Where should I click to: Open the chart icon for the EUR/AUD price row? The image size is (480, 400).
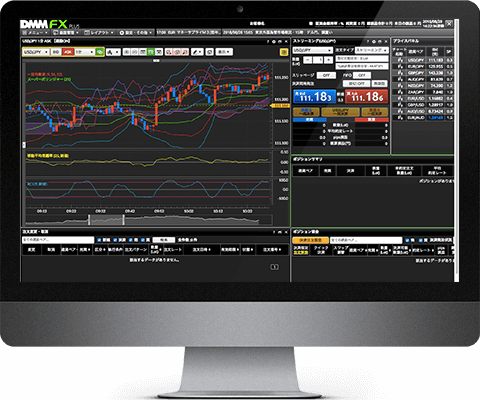tap(400, 117)
